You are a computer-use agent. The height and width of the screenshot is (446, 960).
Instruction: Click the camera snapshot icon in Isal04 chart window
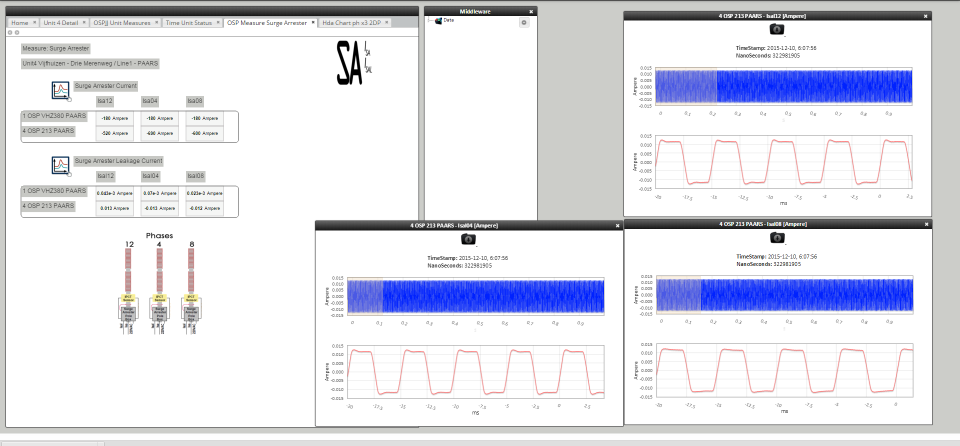click(x=466, y=240)
